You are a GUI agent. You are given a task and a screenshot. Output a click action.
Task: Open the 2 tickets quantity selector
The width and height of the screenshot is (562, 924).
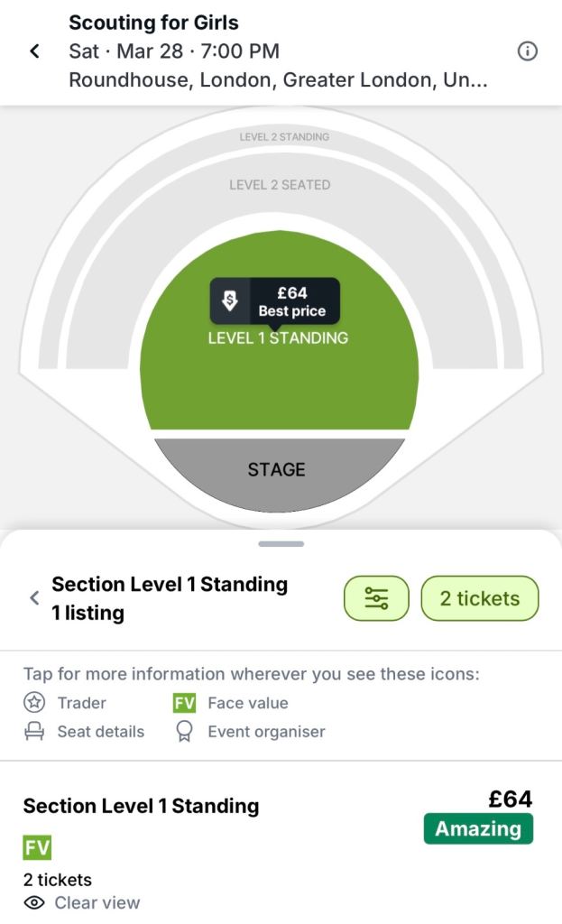(479, 598)
